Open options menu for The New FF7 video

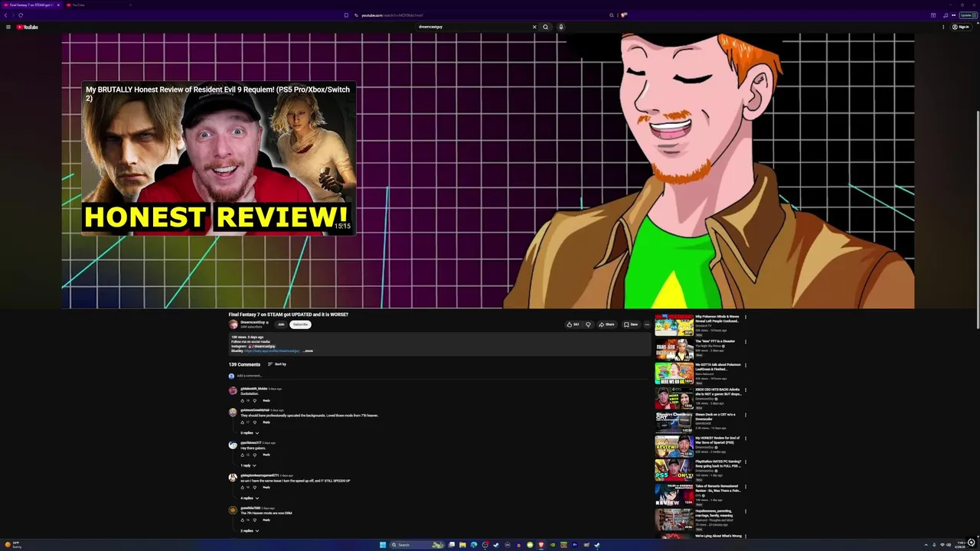[x=745, y=341]
